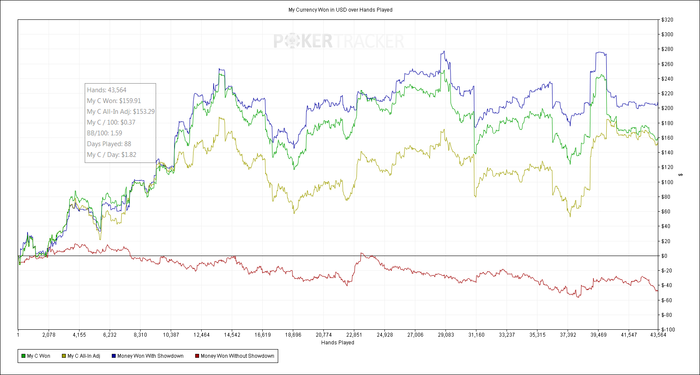
Task: Click the 43,564 x-axis tick label
Action: (658, 334)
